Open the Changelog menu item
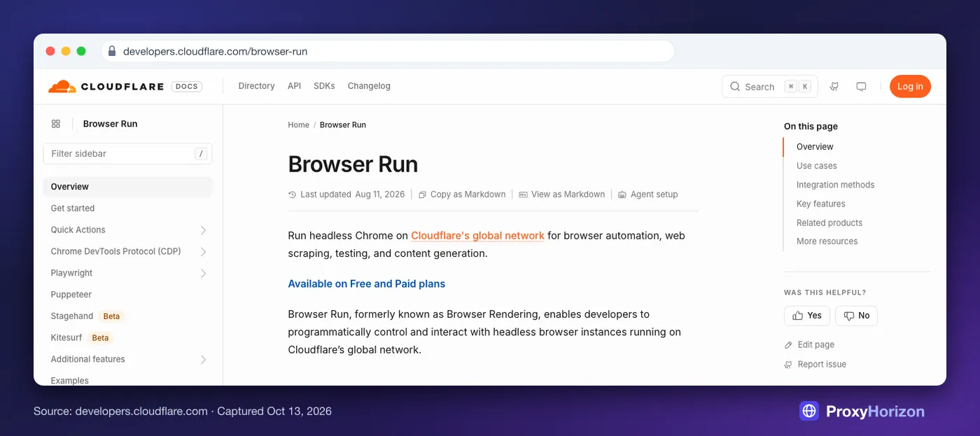Image resolution: width=980 pixels, height=436 pixels. click(369, 86)
